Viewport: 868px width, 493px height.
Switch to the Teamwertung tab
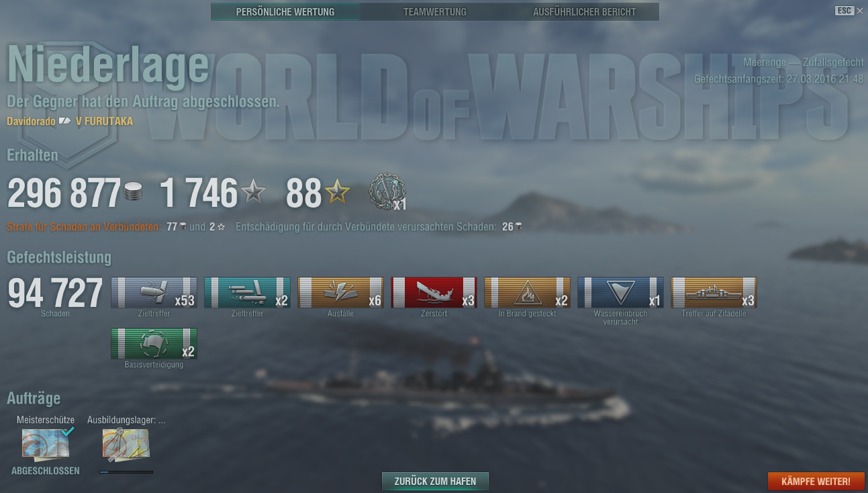(434, 11)
